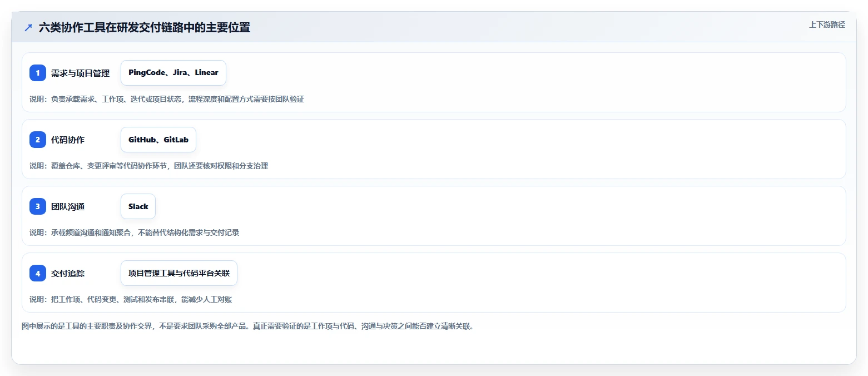Click the title 六类协作工具在研发交付链路中的主要位置
The width and height of the screenshot is (868, 376).
145,27
